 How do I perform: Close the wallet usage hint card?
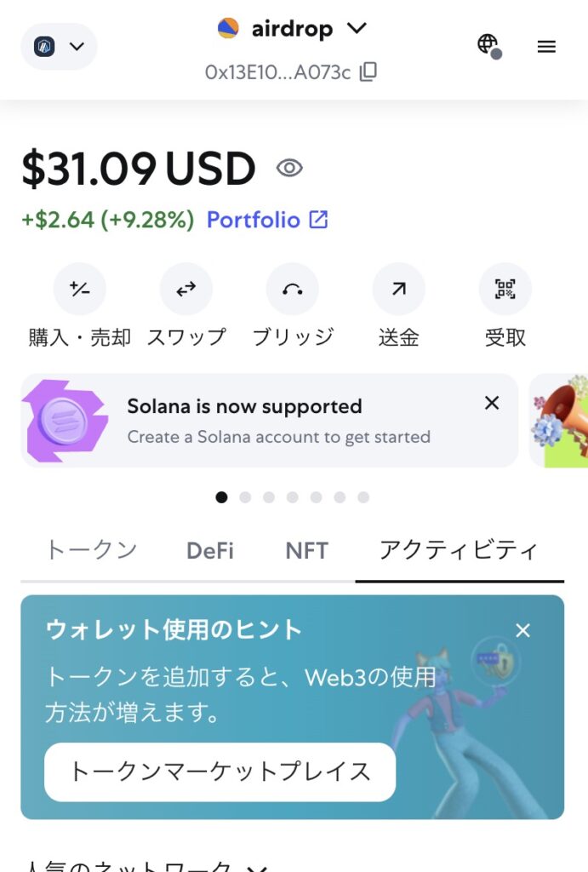tap(522, 630)
